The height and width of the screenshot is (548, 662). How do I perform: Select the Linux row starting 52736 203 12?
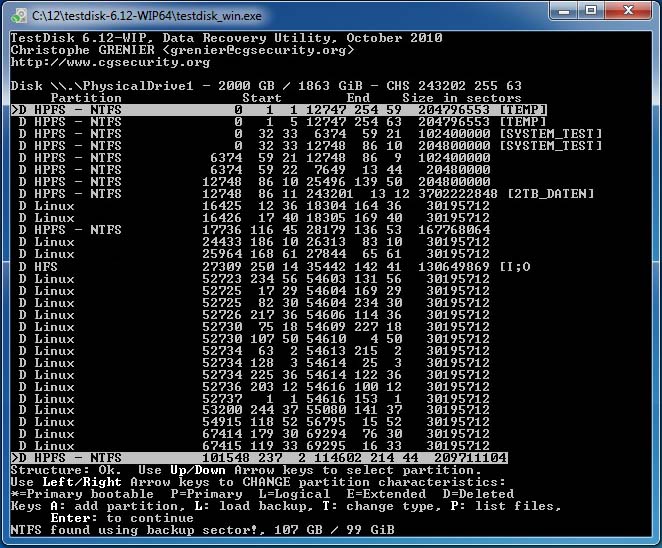point(254,387)
